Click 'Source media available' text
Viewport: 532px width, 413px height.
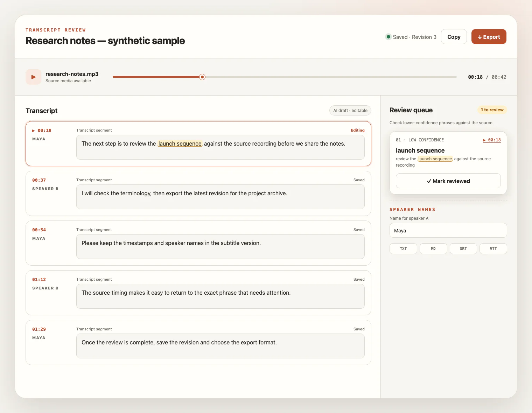tap(68, 81)
